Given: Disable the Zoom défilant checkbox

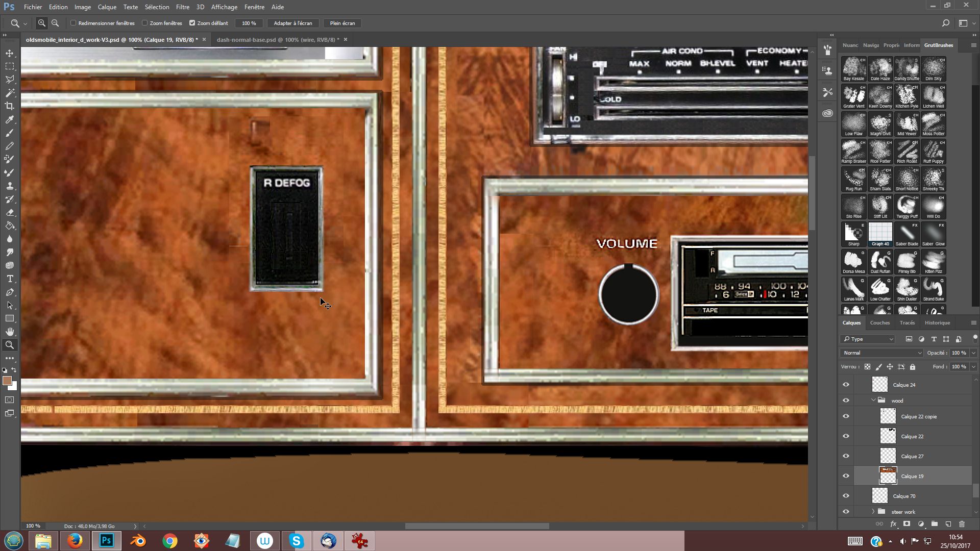Looking at the screenshot, I should pos(192,23).
